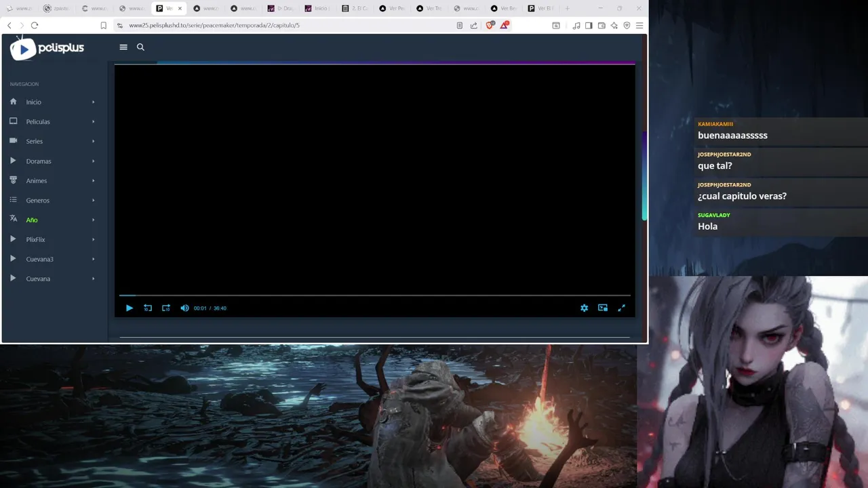The image size is (868, 488).
Task: Click the Series camera icon in sidebar
Action: click(13, 141)
